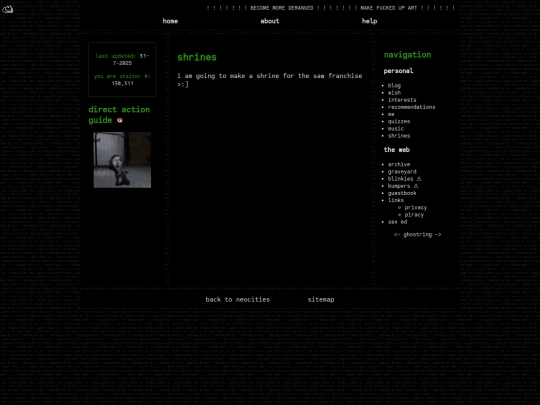Image resolution: width=540 pixels, height=405 pixels.
Task: Click the navigation heading
Action: click(x=407, y=55)
